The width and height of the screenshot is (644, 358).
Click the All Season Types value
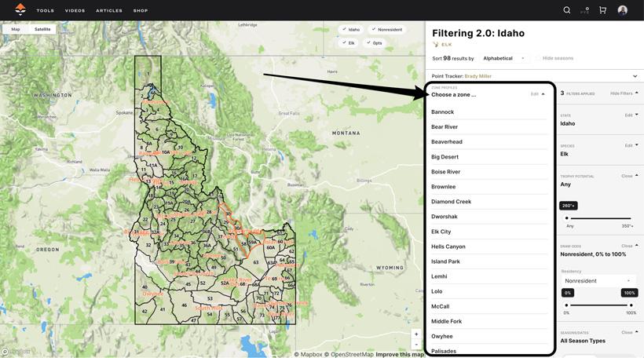click(583, 341)
